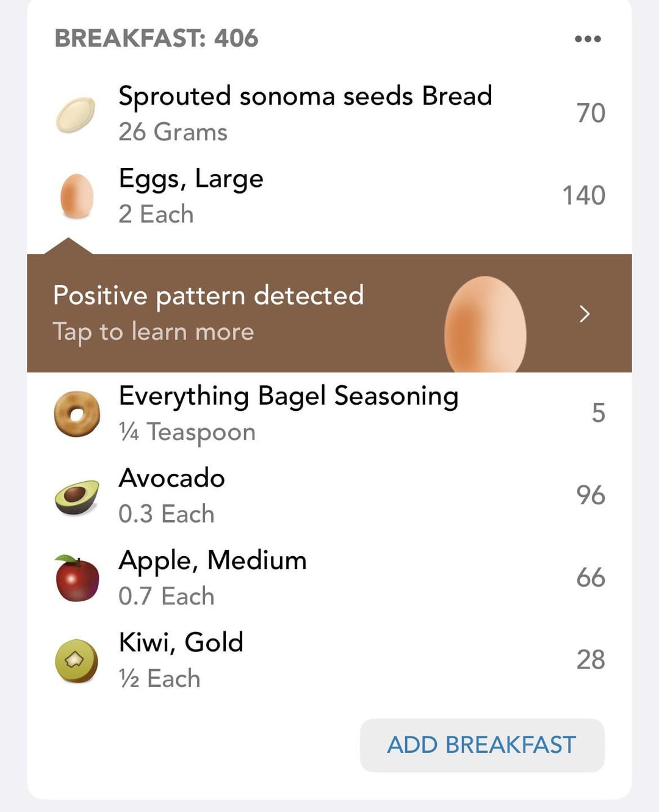The height and width of the screenshot is (812, 659).
Task: Open the Kiwi, Gold entry
Action: click(329, 660)
